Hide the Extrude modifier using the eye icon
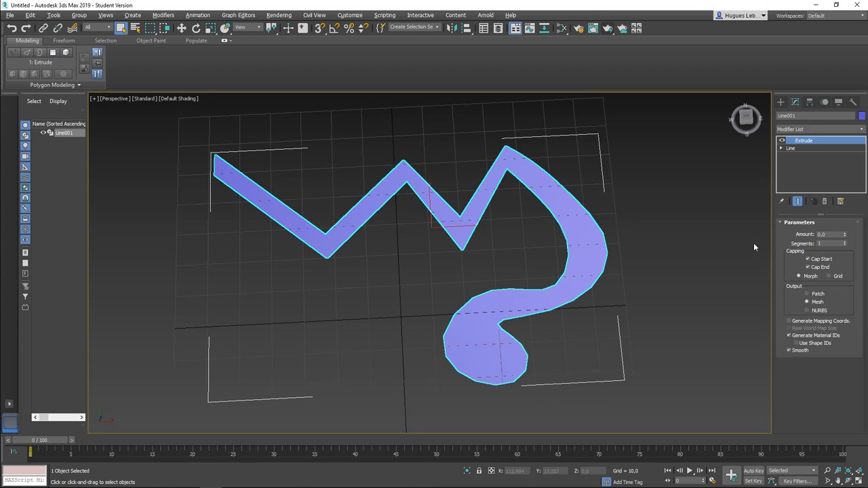Viewport: 868px width, 488px height. (x=782, y=140)
